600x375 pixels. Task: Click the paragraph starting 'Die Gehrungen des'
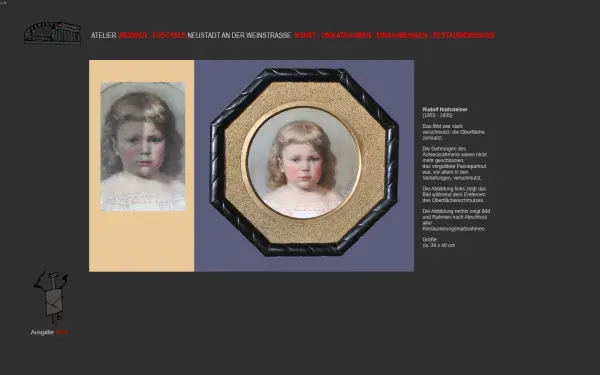tap(455, 163)
